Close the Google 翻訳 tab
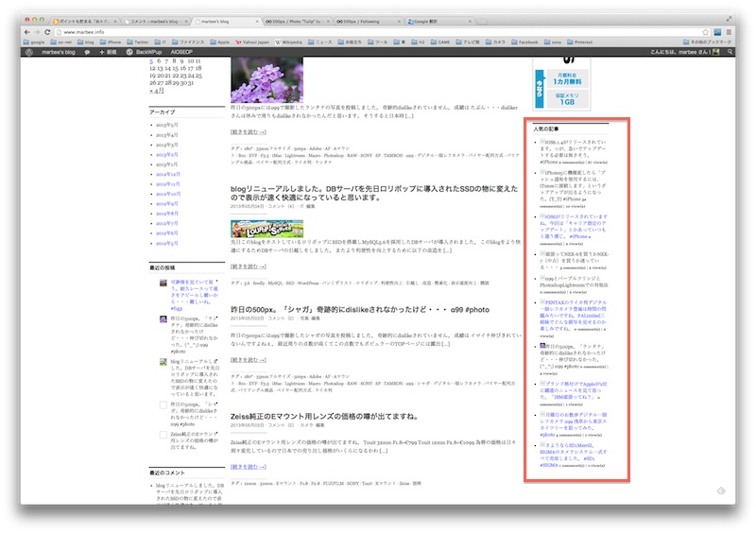756x533 pixels. [470, 21]
